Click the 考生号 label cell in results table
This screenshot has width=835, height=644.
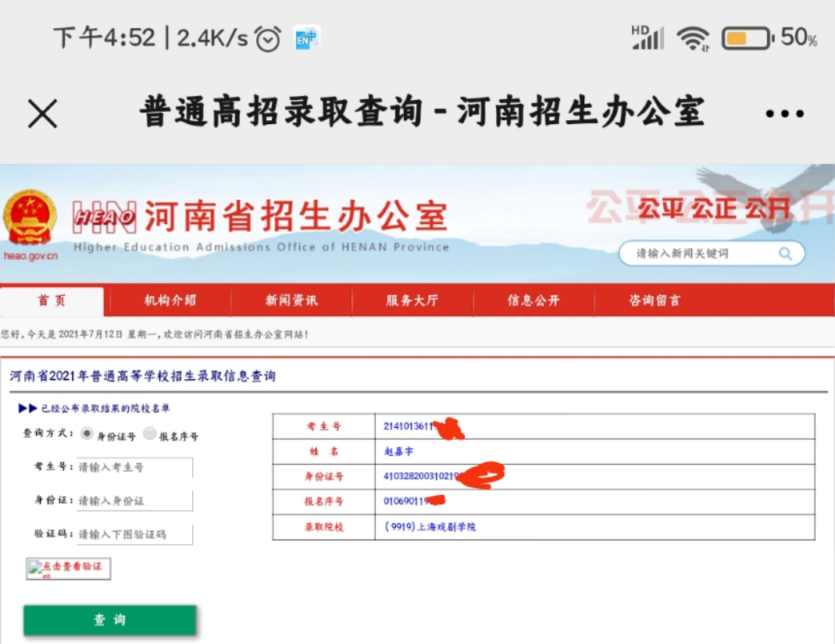point(324,426)
